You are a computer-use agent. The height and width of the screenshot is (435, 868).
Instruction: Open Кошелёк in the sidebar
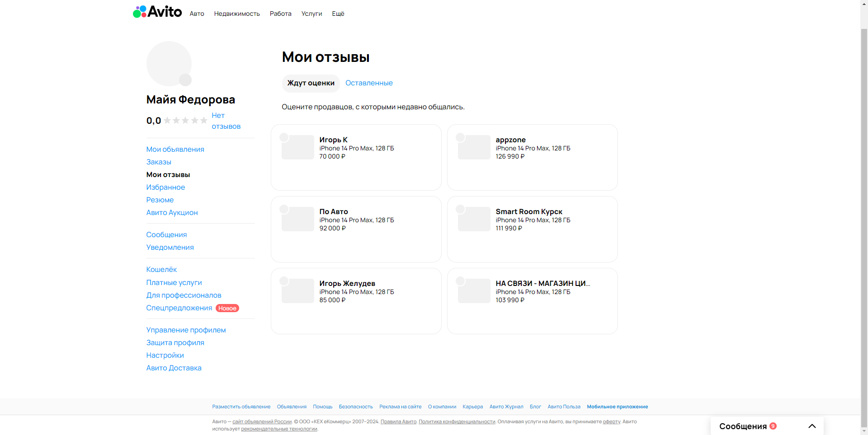tap(161, 270)
